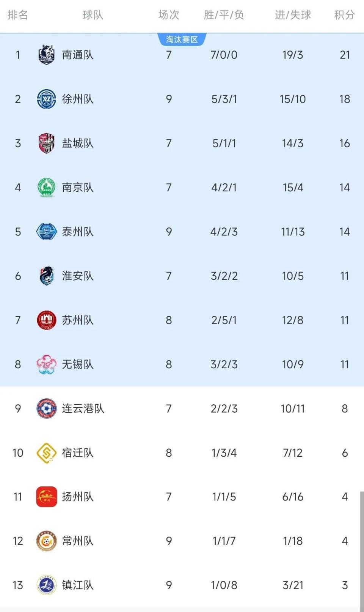The image size is (364, 612).
Task: Click the 无锡队 pink logo
Action: coord(46,364)
